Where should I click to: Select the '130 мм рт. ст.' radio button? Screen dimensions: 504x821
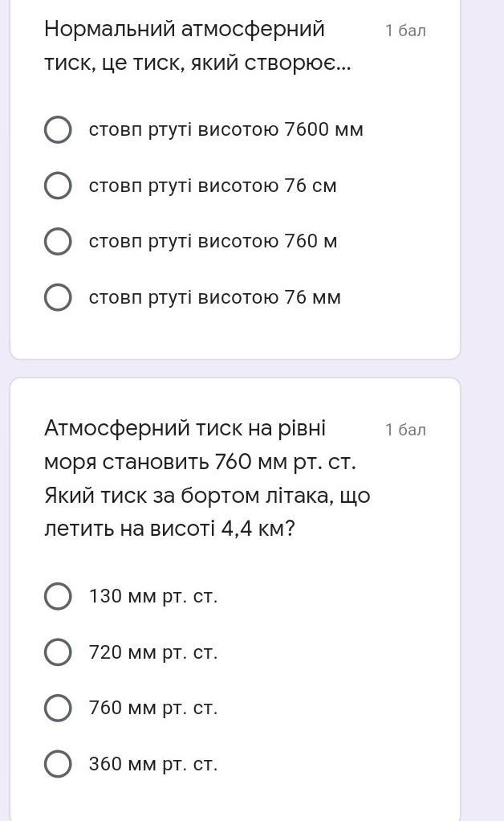tap(58, 596)
